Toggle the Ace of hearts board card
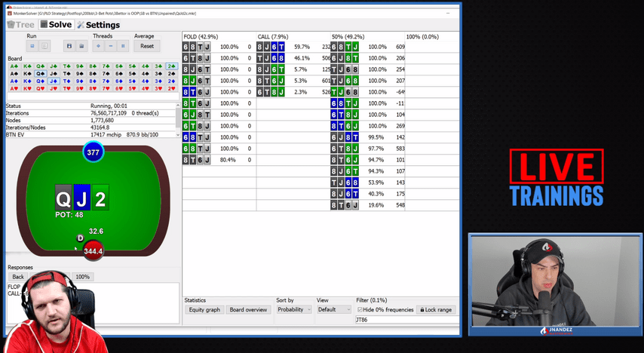 14,88
